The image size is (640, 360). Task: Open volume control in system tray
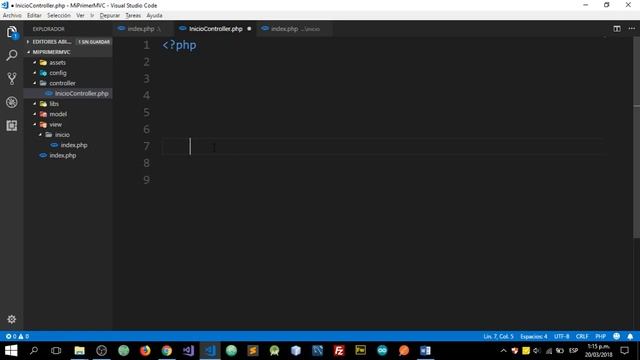point(536,351)
